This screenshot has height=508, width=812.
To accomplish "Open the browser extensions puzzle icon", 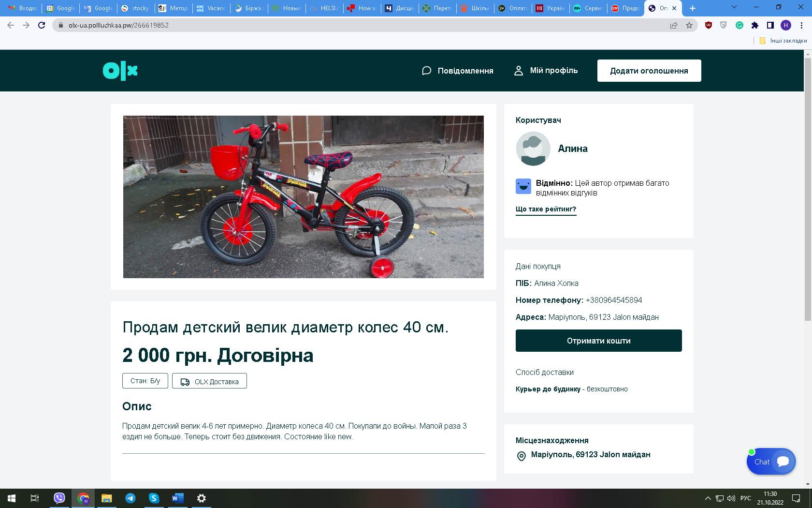I will 754,25.
